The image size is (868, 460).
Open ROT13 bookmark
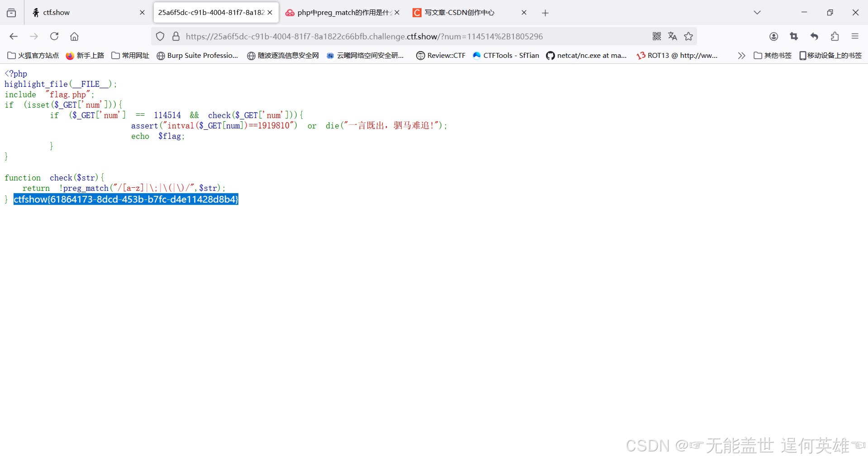pos(677,55)
